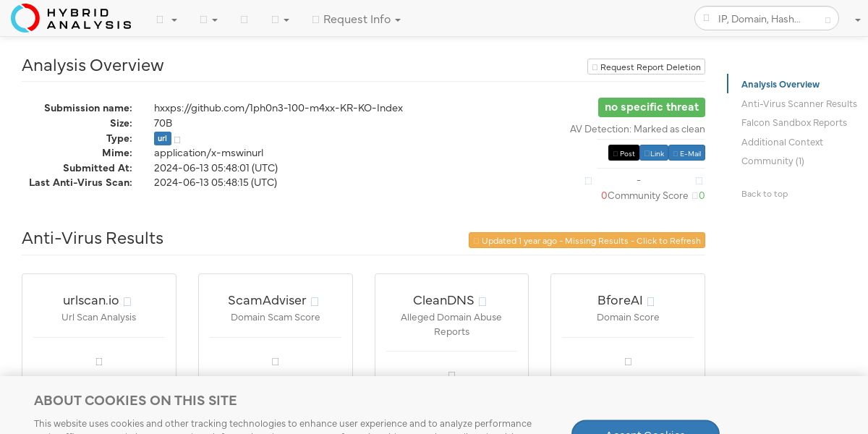
Task: Click Updated 1 year ago refresh banner
Action: click(x=587, y=240)
